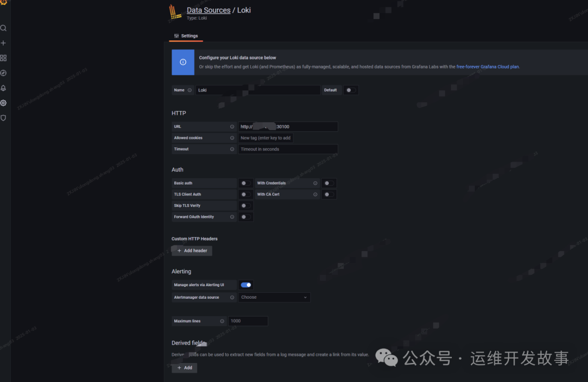Toggle the Default data source switch
This screenshot has height=382, width=588.
point(351,90)
